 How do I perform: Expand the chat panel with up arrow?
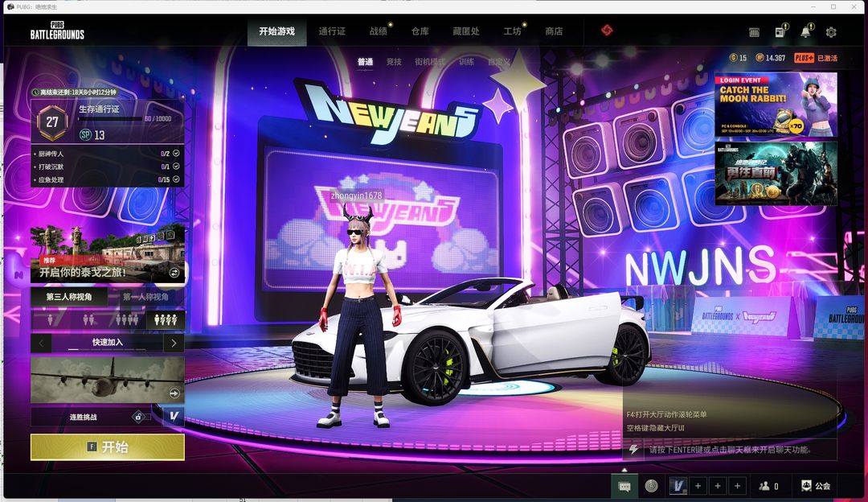[624, 470]
